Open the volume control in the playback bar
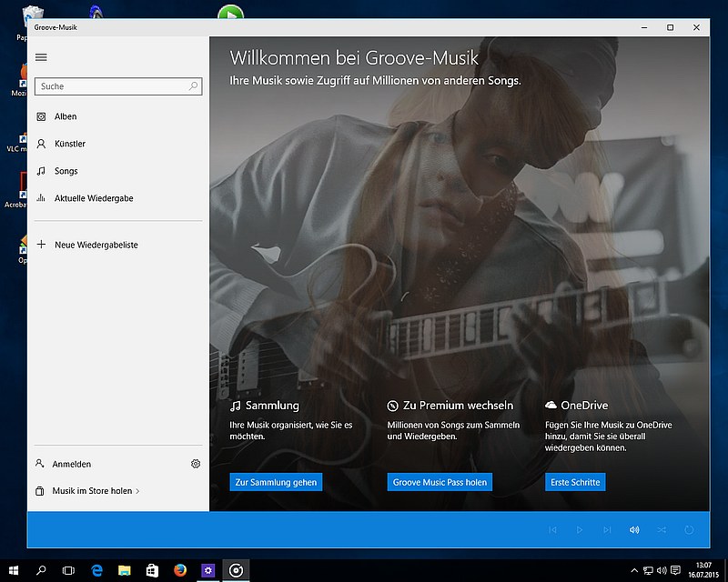 pyautogui.click(x=634, y=529)
